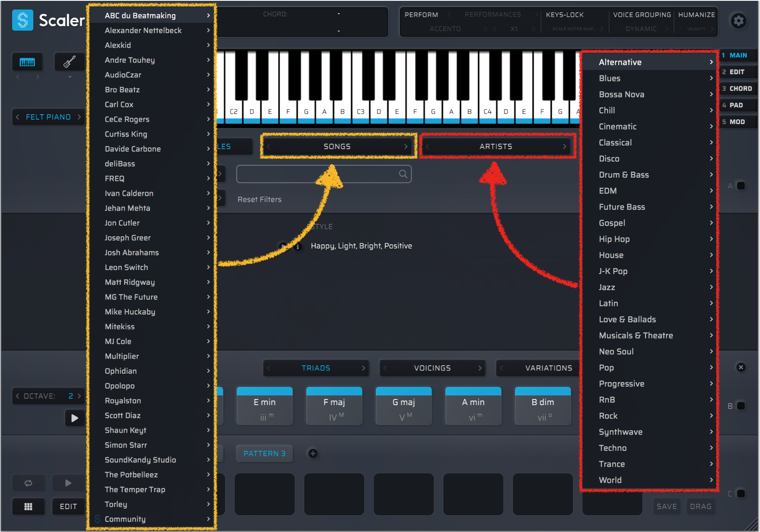Expand the MJ Cole artist submenu
Screen dimensions: 760x532
click(x=152, y=342)
